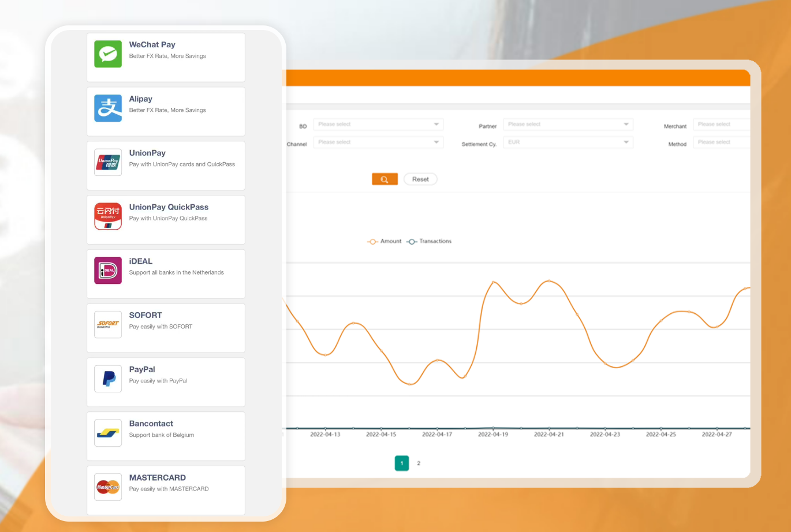Tap the UnionPay QuickPass red logo
Screen dimensions: 791x532
tap(108, 216)
